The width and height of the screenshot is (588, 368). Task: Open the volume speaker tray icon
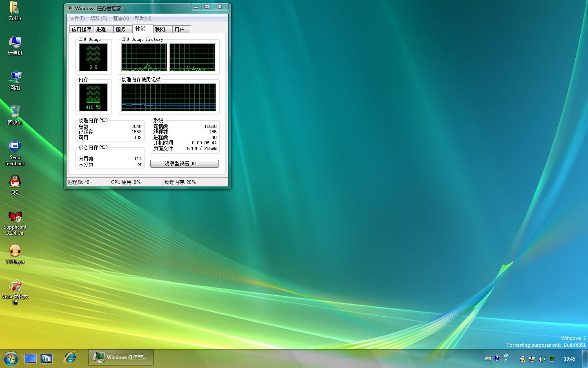coord(542,359)
